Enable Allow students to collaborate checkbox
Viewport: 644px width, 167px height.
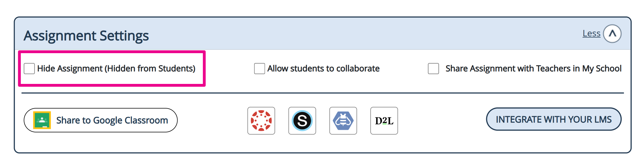click(259, 69)
